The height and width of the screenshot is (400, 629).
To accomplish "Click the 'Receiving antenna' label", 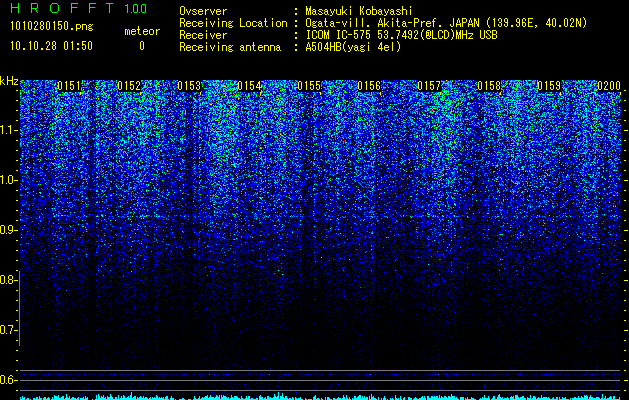I will [x=230, y=47].
